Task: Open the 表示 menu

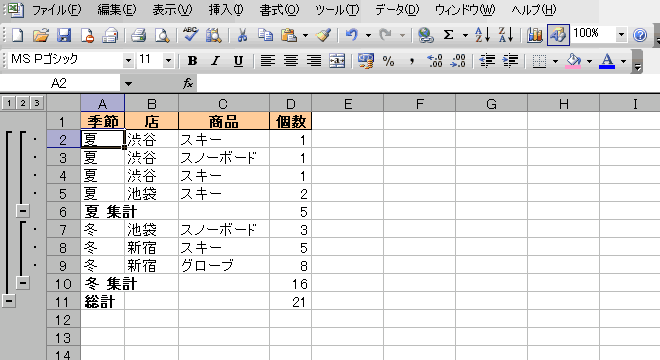Action: [x=172, y=10]
